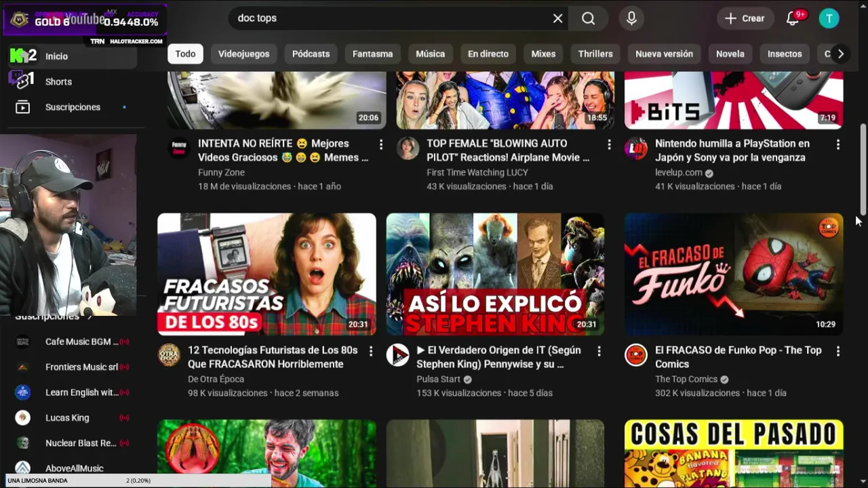
Task: Open Learn English channel avatar in sidebar
Action: [x=23, y=392]
